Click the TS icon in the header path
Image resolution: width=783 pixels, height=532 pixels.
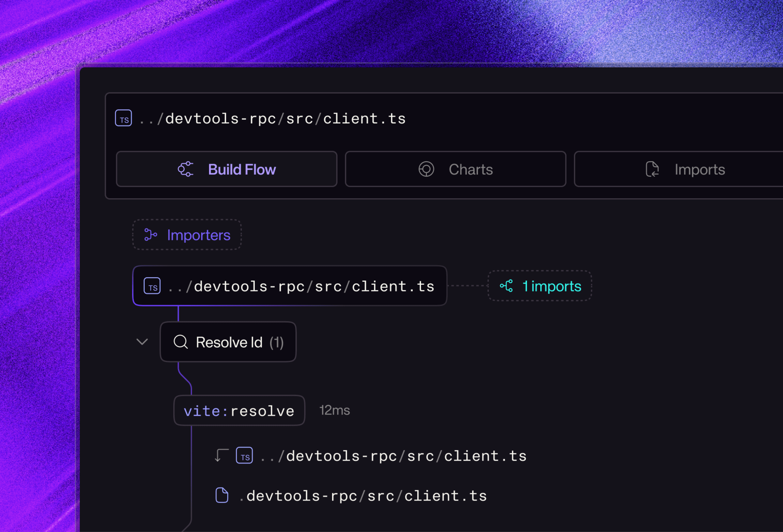(x=124, y=118)
